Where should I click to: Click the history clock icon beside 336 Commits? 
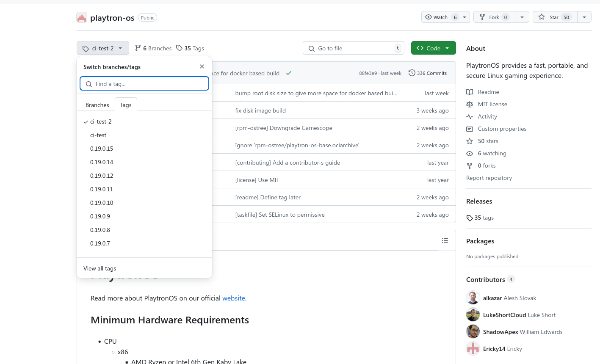click(x=412, y=73)
